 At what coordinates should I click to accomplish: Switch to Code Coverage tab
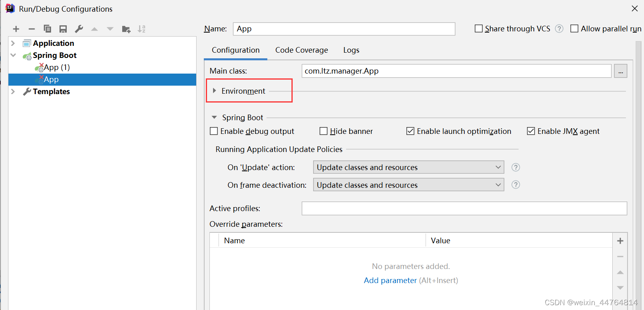[301, 50]
